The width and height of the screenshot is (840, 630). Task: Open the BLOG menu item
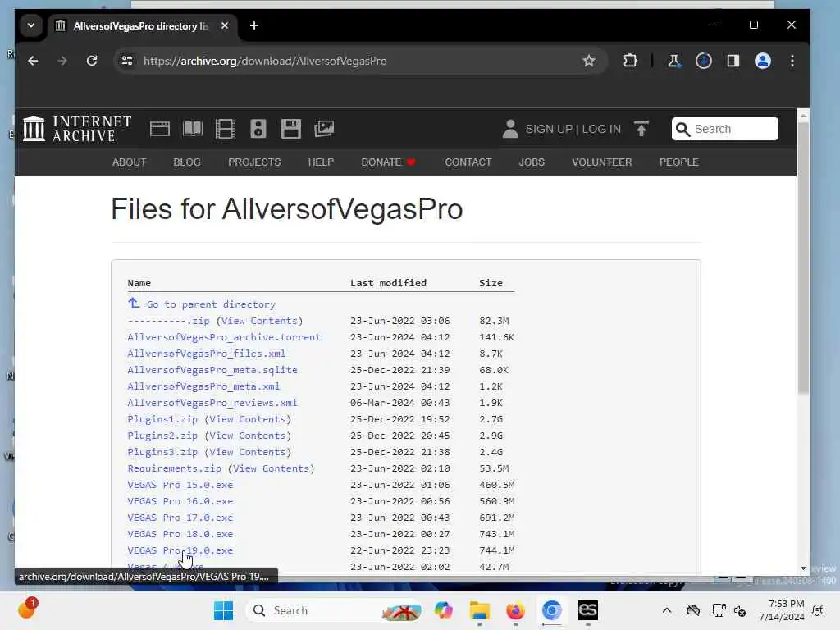pyautogui.click(x=187, y=162)
